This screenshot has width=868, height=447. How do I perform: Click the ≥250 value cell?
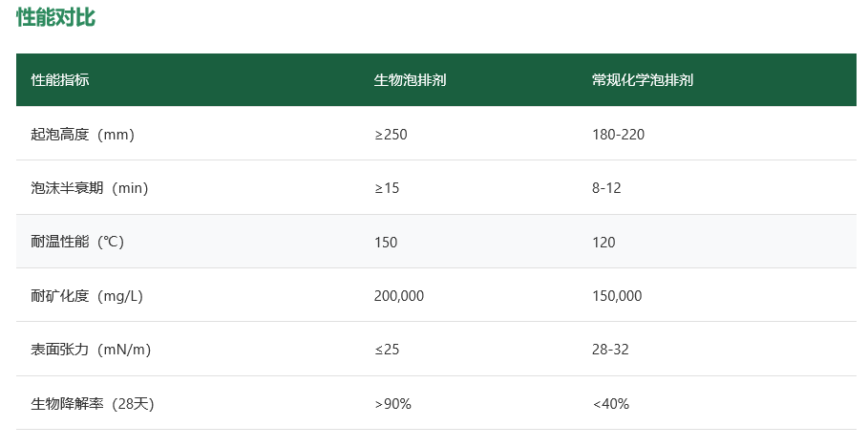[391, 135]
